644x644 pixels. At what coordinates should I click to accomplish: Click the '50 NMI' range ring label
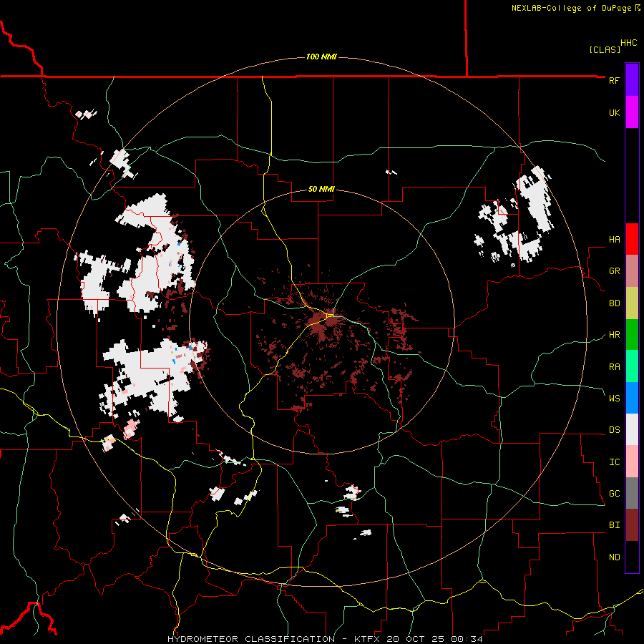[x=321, y=189]
